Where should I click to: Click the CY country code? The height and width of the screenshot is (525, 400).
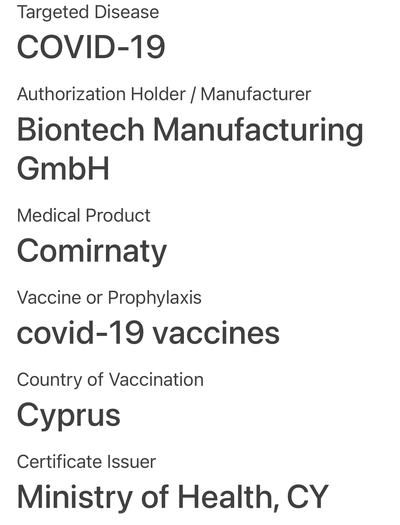[308, 497]
